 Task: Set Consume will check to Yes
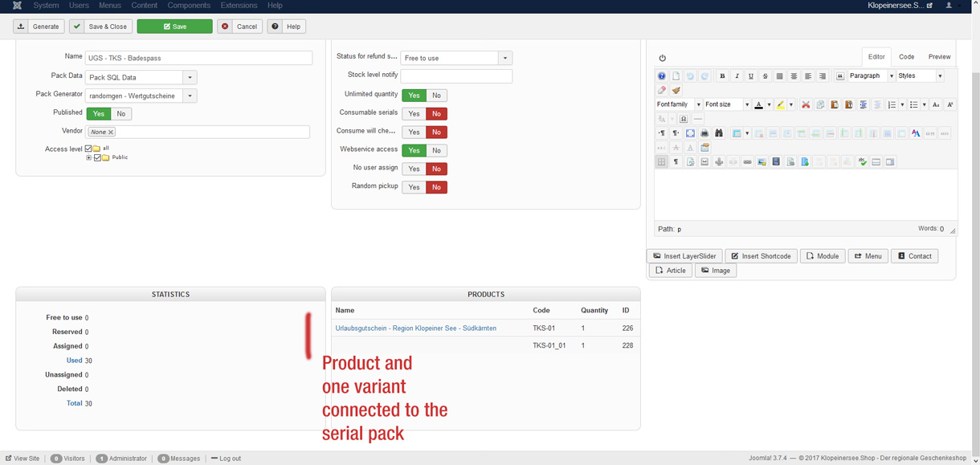click(414, 132)
